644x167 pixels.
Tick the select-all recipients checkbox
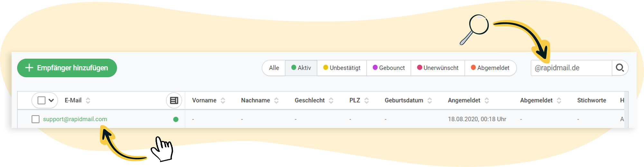click(42, 101)
